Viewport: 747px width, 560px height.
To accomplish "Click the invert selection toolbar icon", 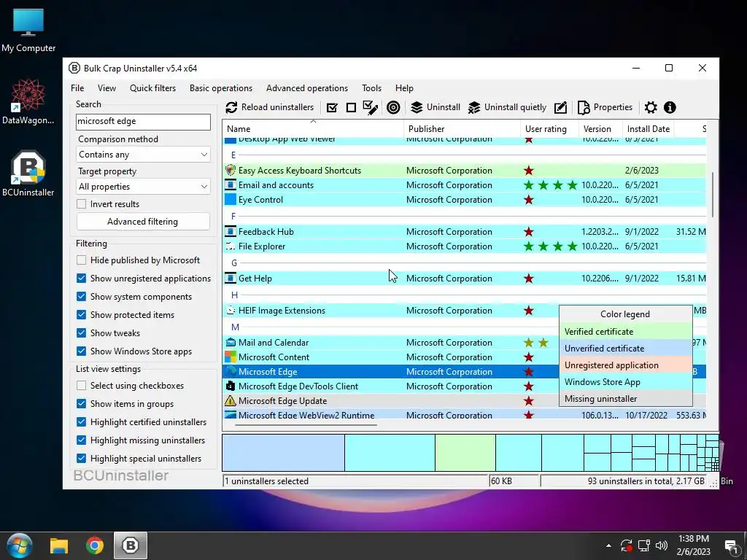I will pyautogui.click(x=370, y=108).
